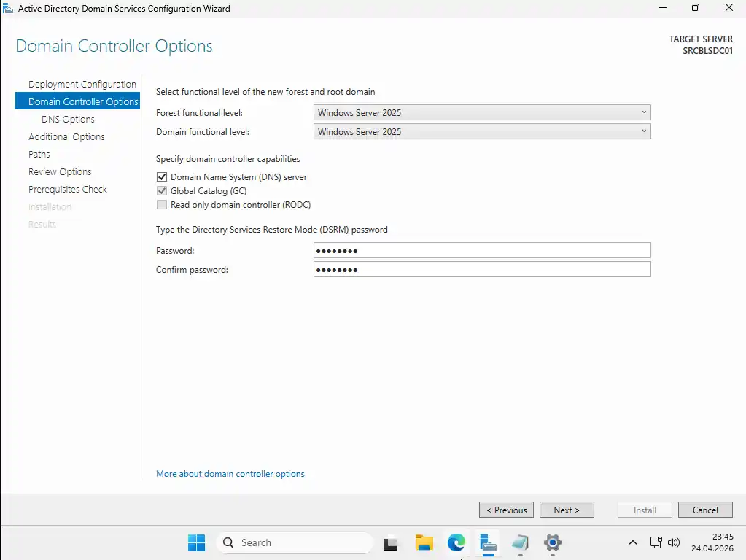Click the Results step label
746x560 pixels.
(x=42, y=224)
